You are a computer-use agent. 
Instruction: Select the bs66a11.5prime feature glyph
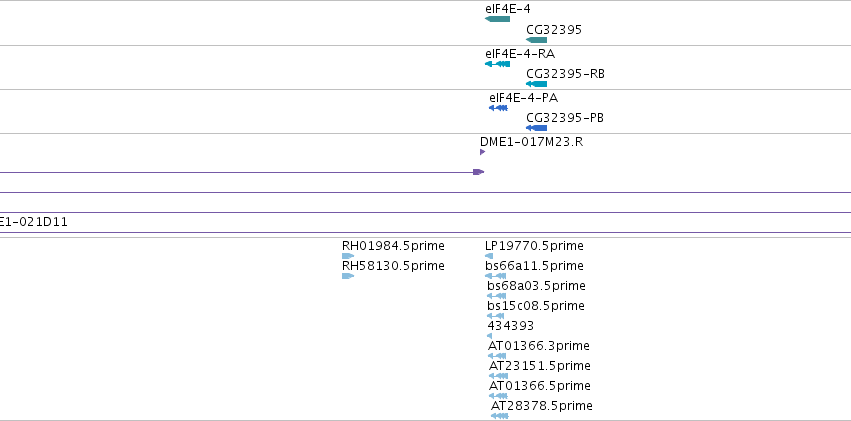(x=496, y=276)
